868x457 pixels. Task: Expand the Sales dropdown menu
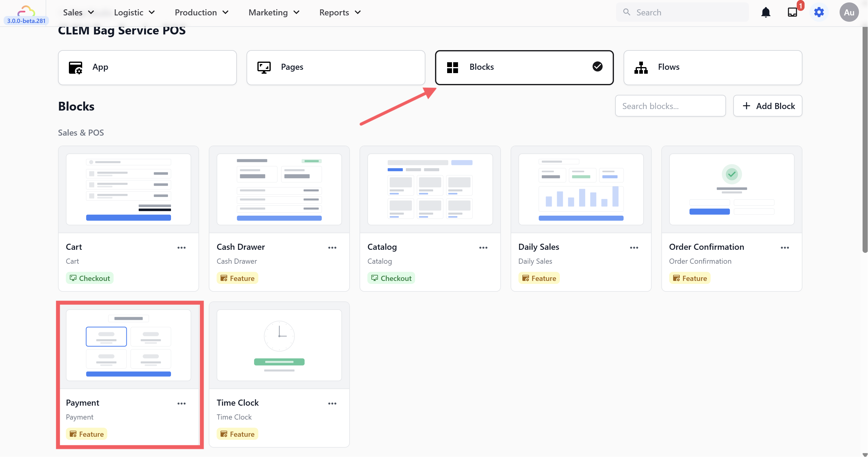(x=78, y=12)
